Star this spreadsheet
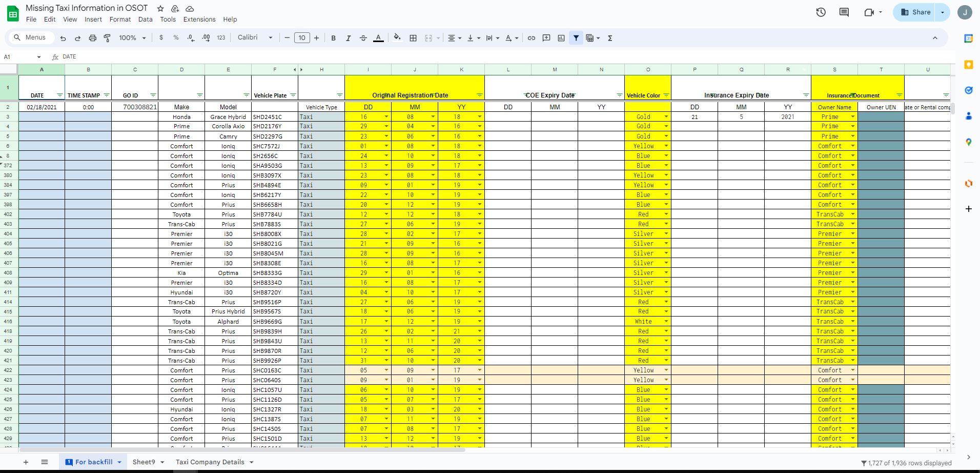Image resolution: width=980 pixels, height=473 pixels. click(x=160, y=9)
